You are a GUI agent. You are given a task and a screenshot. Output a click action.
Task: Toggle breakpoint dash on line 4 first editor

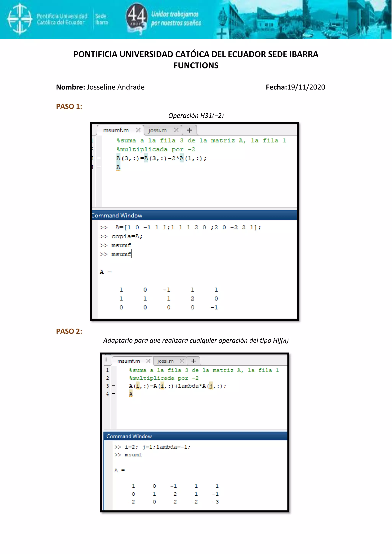(x=99, y=167)
